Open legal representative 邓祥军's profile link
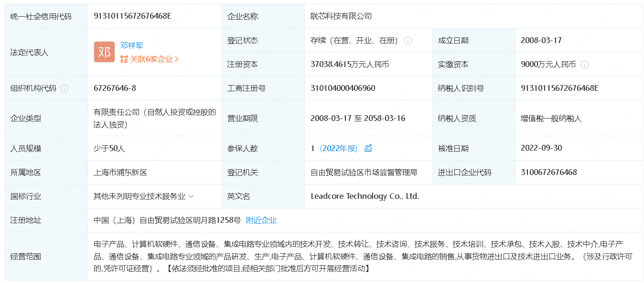The height and width of the screenshot is (283, 644). 132,45
